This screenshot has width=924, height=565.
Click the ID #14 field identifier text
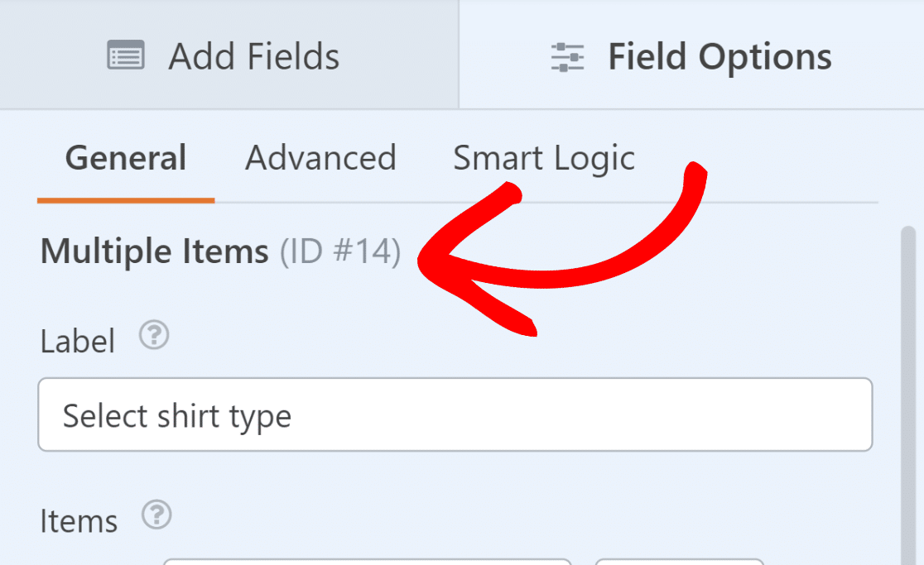tap(340, 251)
